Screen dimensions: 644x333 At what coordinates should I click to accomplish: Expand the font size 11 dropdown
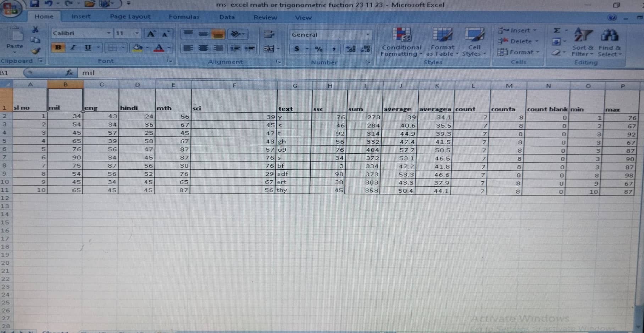137,33
